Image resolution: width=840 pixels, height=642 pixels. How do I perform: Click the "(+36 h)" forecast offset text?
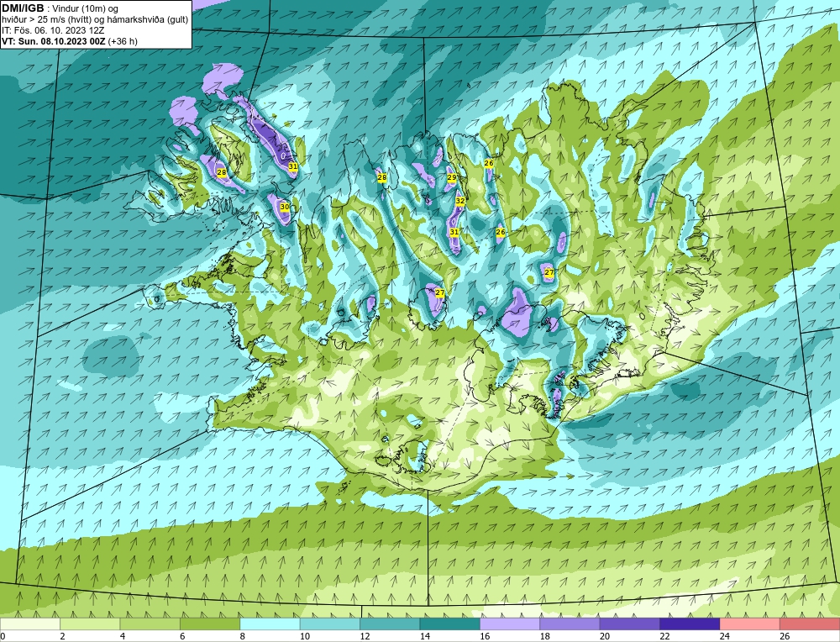click(x=123, y=41)
